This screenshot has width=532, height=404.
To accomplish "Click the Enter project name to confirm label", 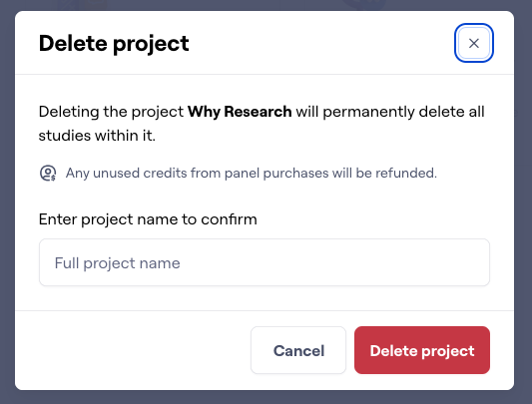I will tap(148, 219).
